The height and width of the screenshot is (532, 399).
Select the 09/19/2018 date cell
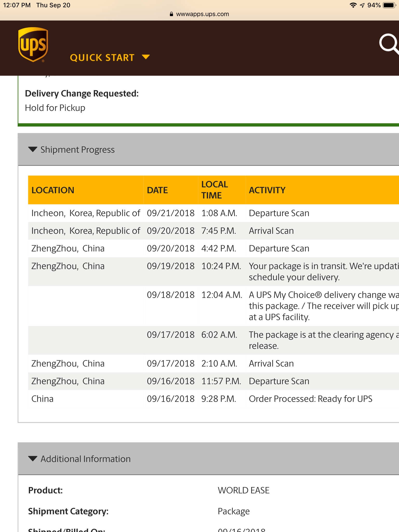[171, 266]
